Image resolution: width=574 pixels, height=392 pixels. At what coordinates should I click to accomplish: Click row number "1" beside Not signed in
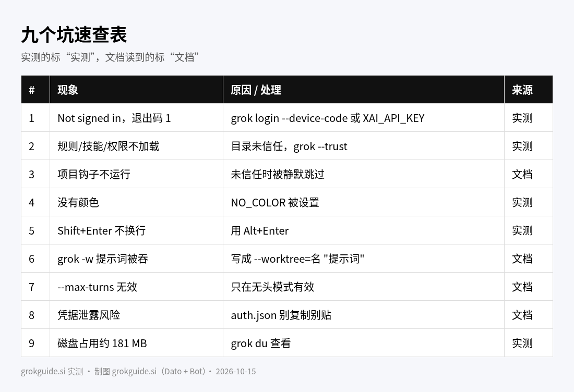[35, 118]
